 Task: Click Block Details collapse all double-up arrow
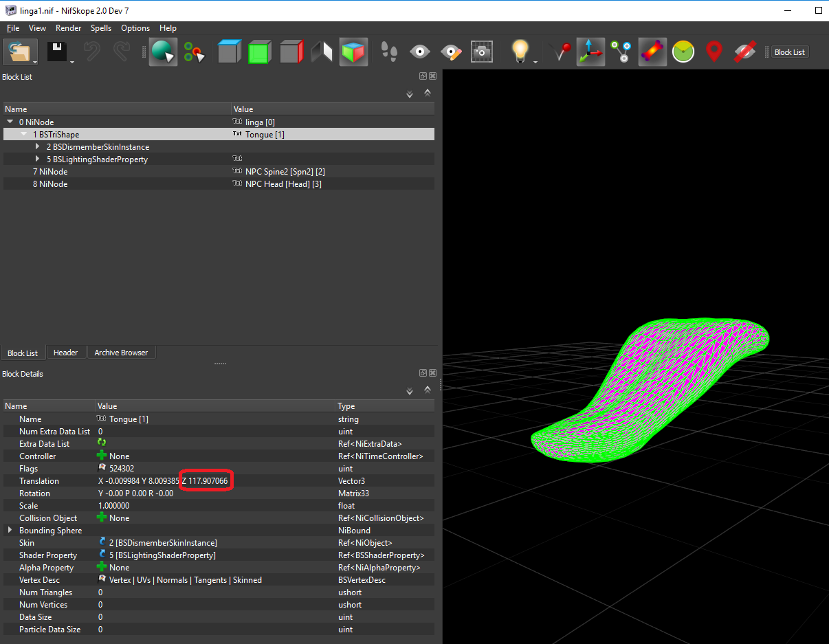428,390
